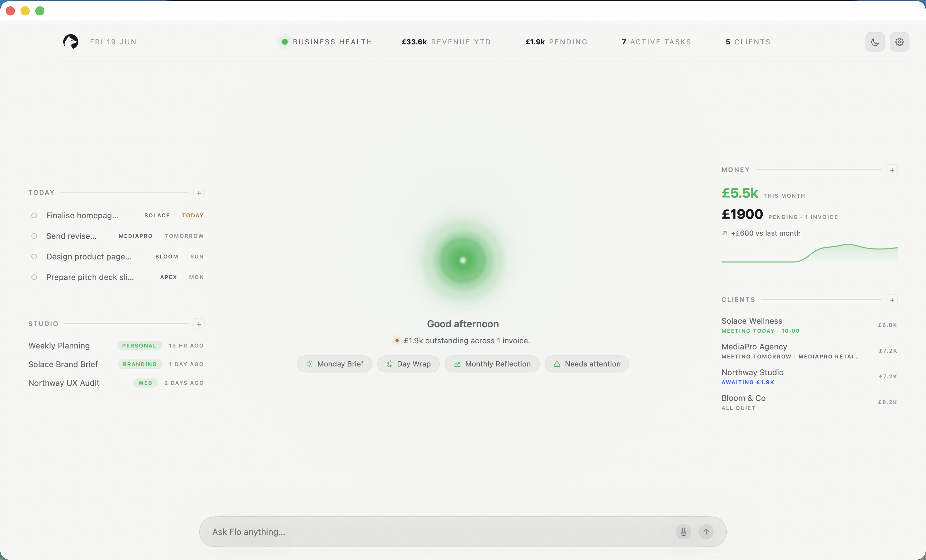Click the Business Health indicator
The width and height of the screenshot is (926, 560).
point(327,42)
